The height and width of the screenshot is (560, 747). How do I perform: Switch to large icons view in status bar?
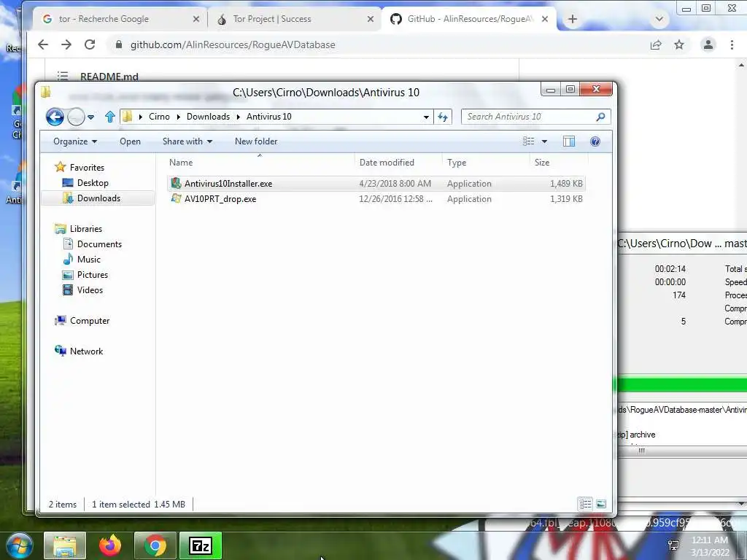point(601,504)
